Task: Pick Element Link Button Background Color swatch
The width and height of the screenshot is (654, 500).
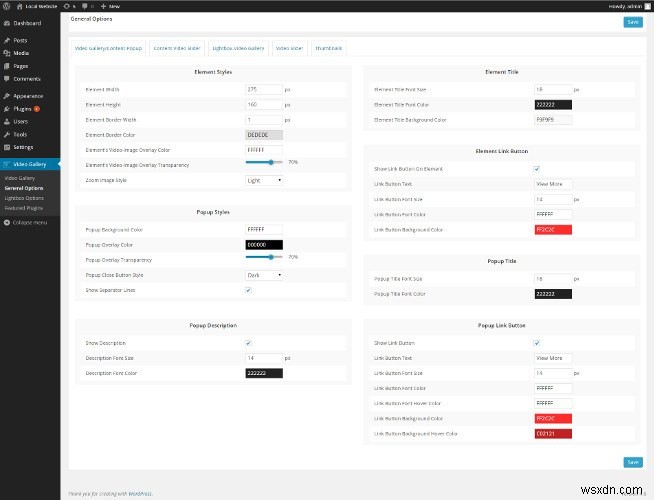Action: 553,230
